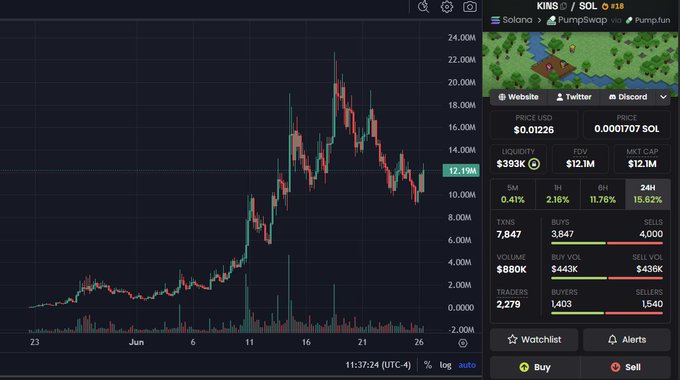Click the SELLS 4,000 count

(651, 234)
